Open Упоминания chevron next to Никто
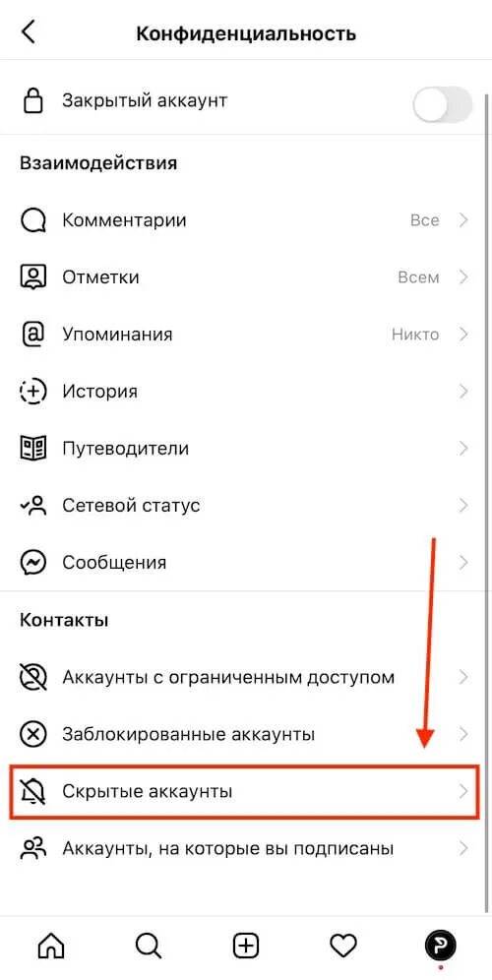Screen dimensions: 492x980 (x=463, y=335)
